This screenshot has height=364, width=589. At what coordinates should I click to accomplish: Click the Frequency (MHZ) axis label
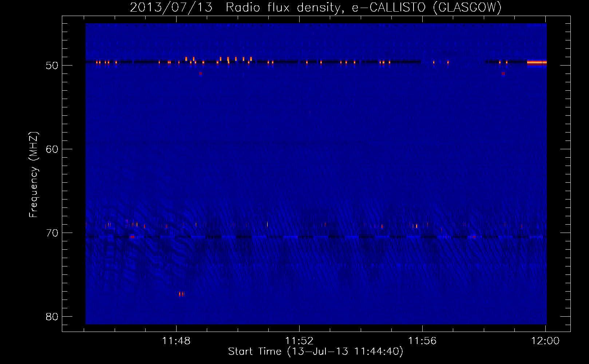[33, 175]
